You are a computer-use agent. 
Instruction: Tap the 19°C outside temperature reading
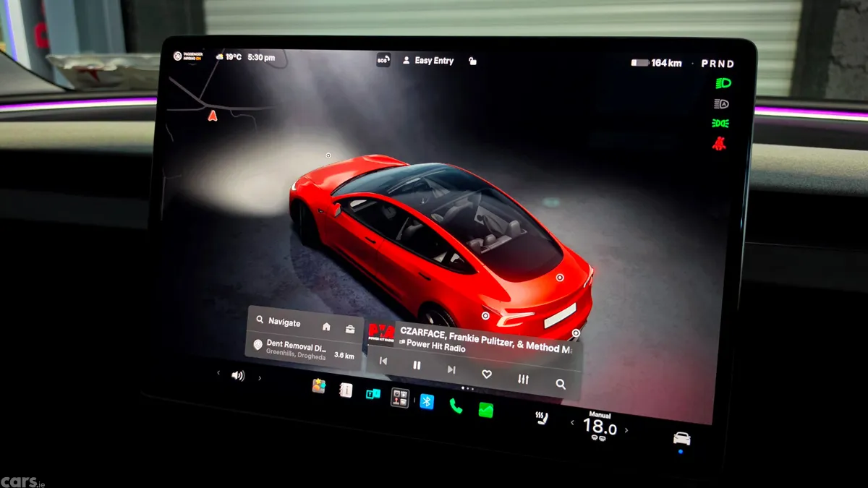[229, 56]
